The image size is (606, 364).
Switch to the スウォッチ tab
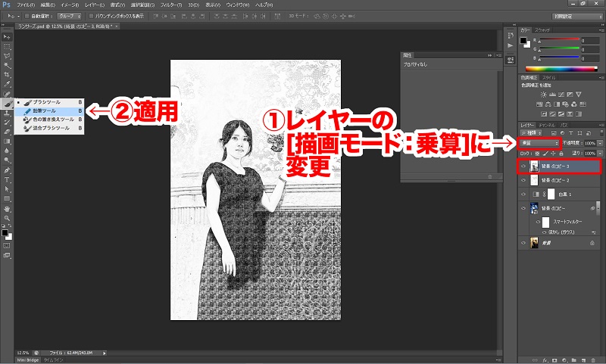pyautogui.click(x=542, y=30)
